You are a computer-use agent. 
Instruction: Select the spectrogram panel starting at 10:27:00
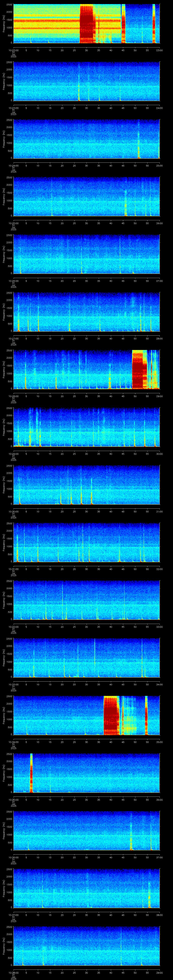[86, 312]
